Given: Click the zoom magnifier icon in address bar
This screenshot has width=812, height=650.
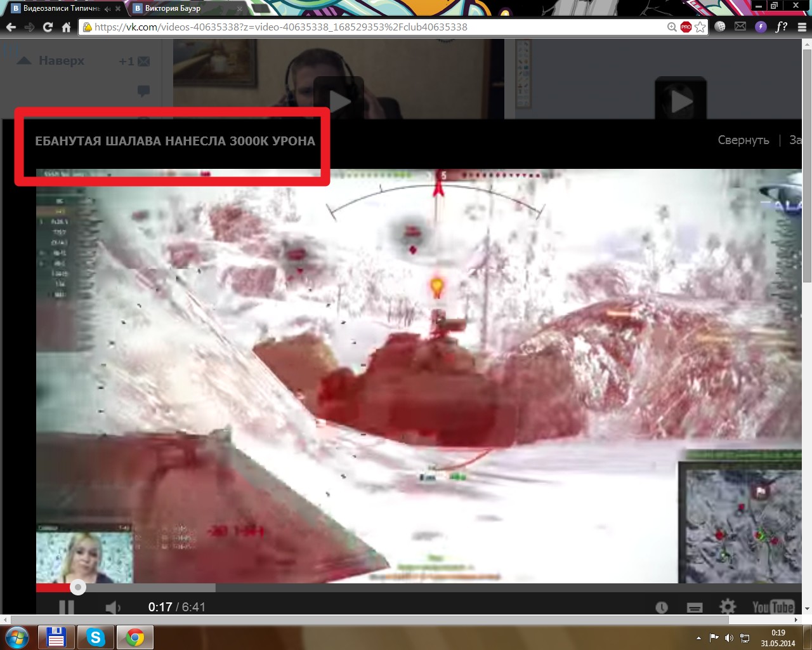Looking at the screenshot, I should tap(672, 27).
